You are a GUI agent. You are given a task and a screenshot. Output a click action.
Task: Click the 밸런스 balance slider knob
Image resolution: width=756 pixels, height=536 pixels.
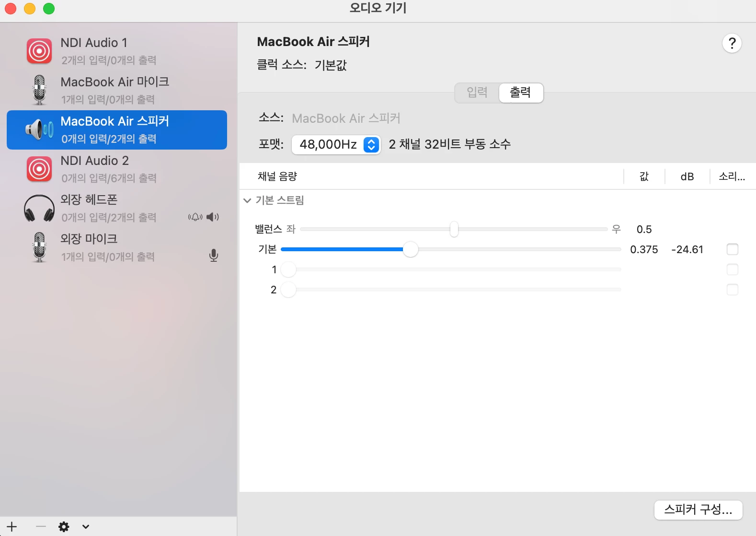point(454,229)
